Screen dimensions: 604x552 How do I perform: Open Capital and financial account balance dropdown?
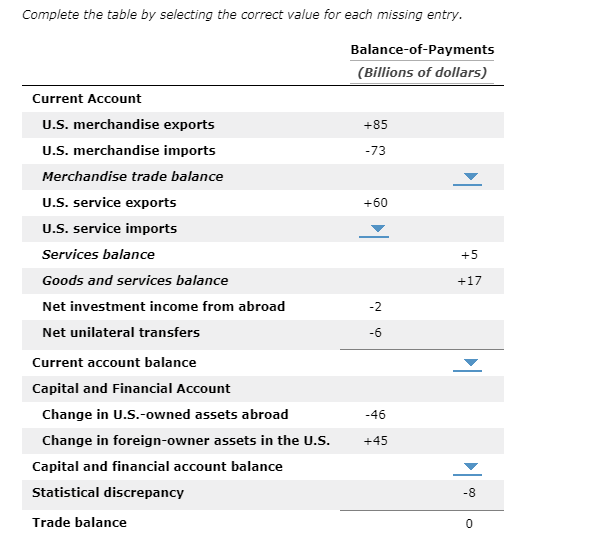coord(467,468)
